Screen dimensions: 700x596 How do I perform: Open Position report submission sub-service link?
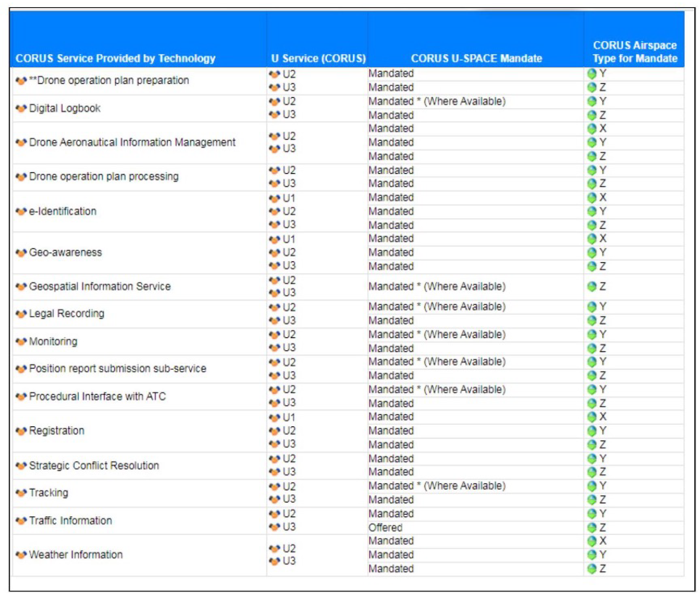point(118,368)
